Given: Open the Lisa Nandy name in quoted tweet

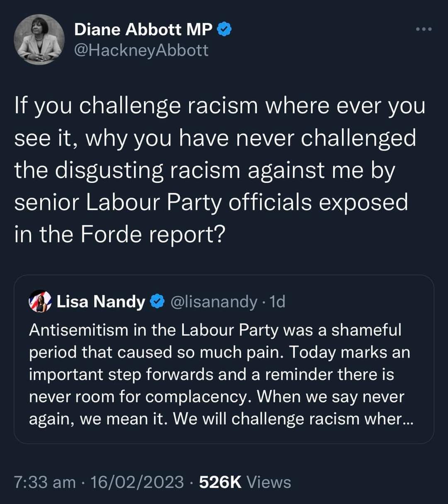Looking at the screenshot, I should pos(101,301).
